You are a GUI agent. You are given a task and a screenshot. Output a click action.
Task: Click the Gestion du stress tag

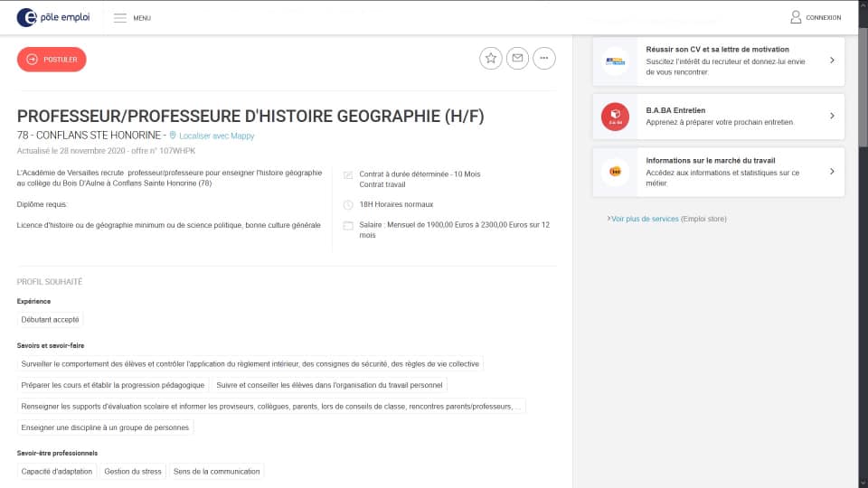tap(133, 471)
